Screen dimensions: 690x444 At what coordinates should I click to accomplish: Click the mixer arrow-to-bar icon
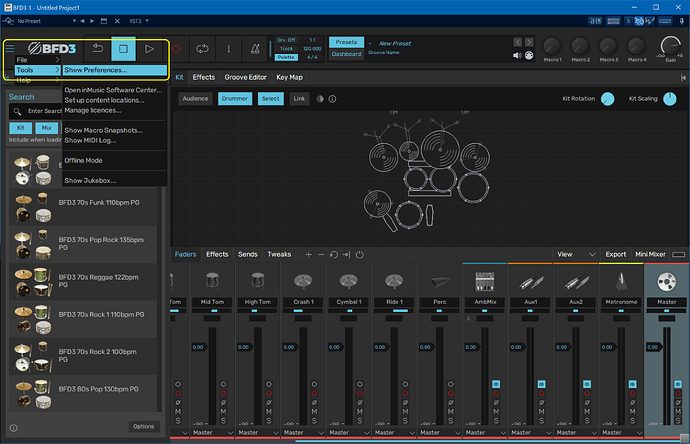[x=347, y=255]
